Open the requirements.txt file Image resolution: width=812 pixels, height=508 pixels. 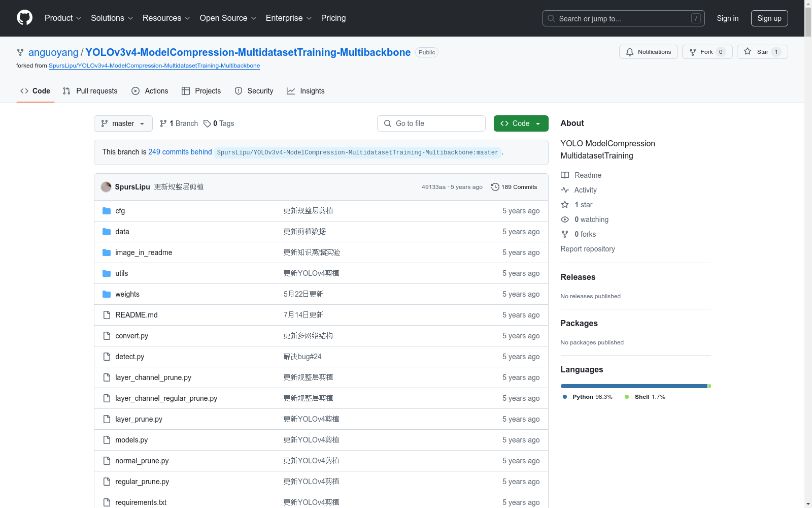click(141, 502)
